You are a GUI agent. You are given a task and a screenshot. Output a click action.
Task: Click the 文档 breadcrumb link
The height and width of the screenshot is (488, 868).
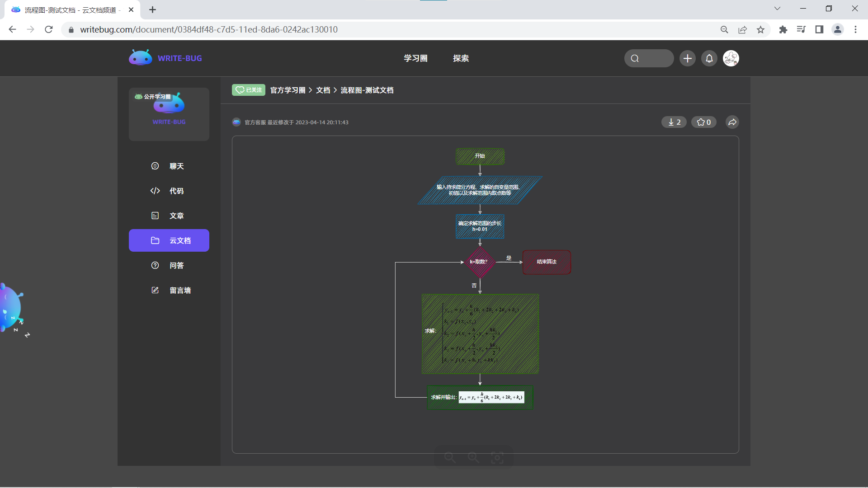(323, 90)
